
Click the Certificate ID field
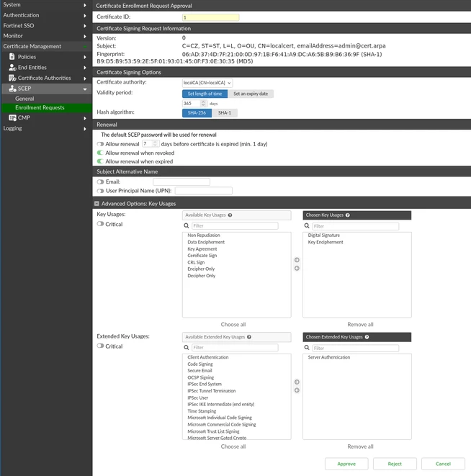(210, 17)
